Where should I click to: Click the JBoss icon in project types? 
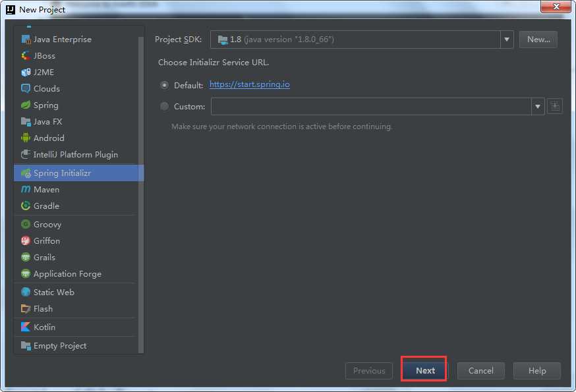pyautogui.click(x=26, y=56)
